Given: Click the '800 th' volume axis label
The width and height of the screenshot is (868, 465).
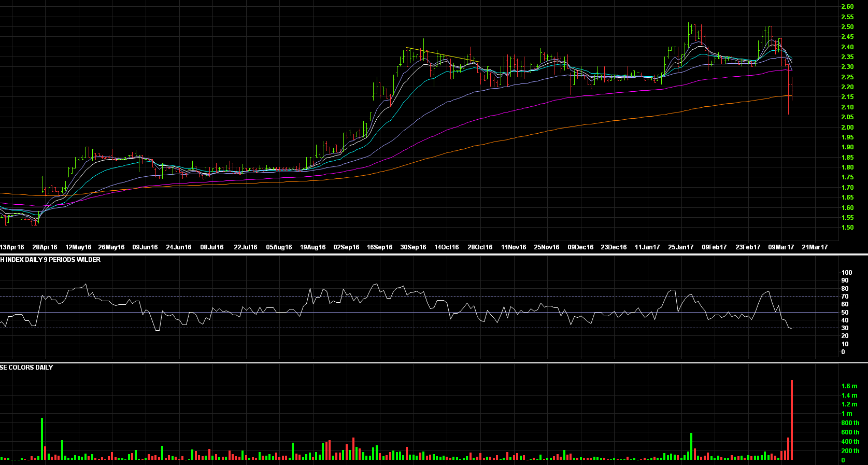Looking at the screenshot, I should click(850, 423).
